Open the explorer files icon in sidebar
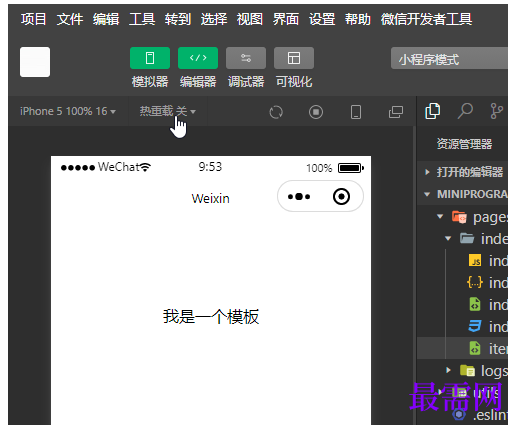 click(x=433, y=111)
